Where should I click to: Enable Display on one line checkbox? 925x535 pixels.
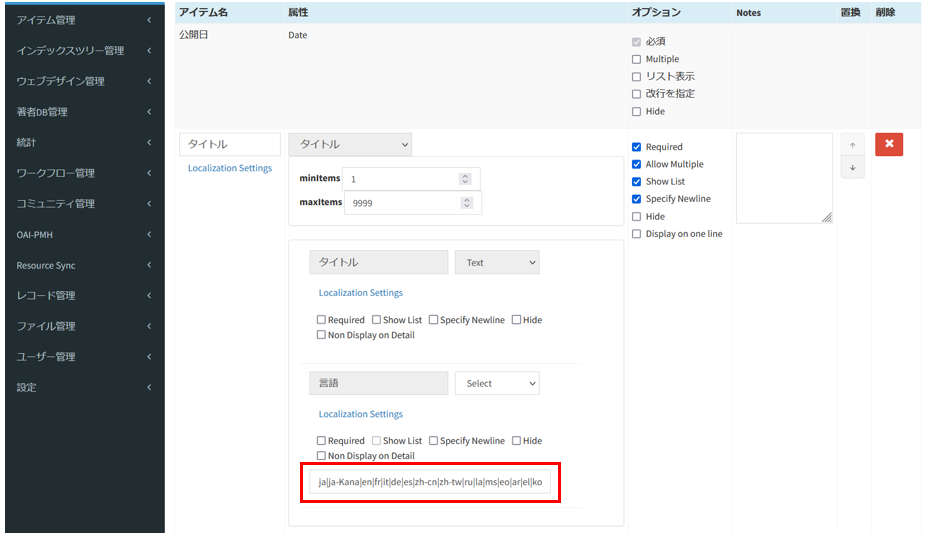637,234
